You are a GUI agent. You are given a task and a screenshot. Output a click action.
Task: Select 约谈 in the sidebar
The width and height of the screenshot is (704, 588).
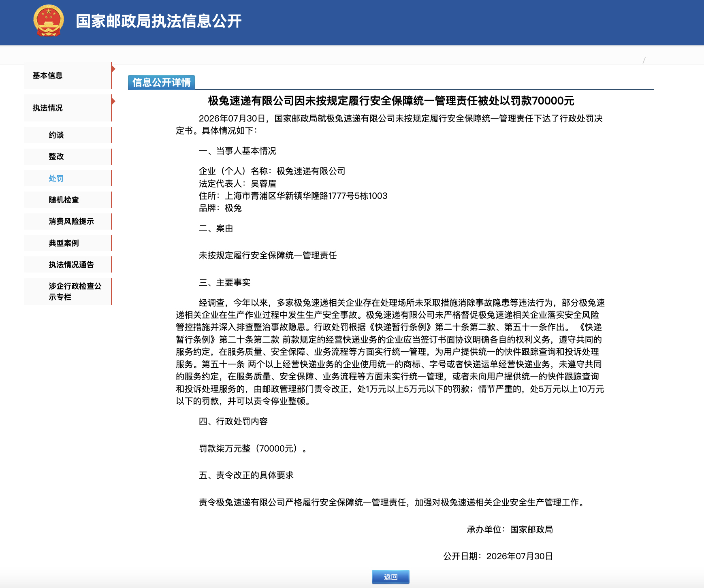(x=68, y=135)
